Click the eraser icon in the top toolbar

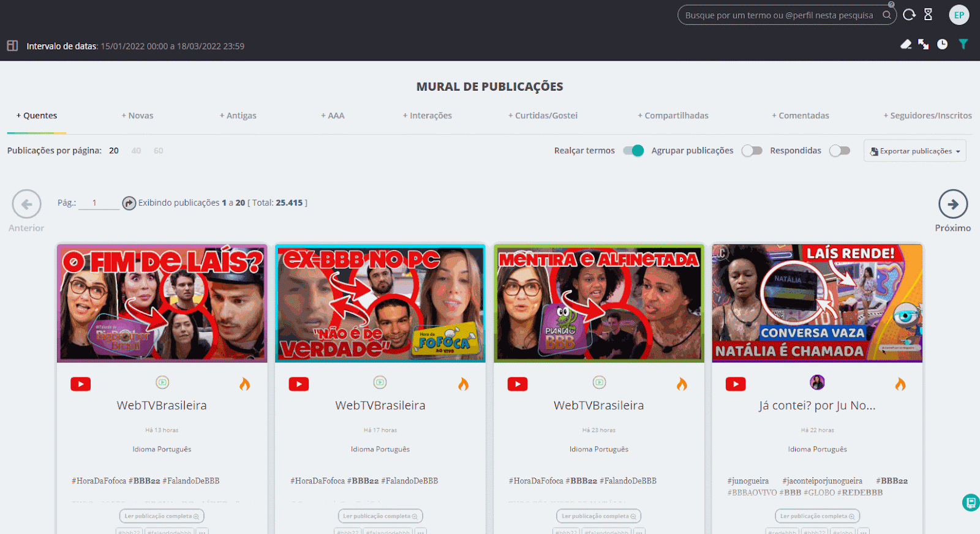tap(906, 44)
